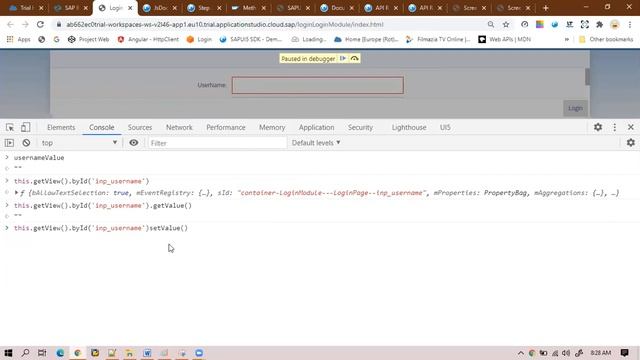The image size is (640, 360).
Task: Open Chrome menu three dots
Action: (x=630, y=24)
